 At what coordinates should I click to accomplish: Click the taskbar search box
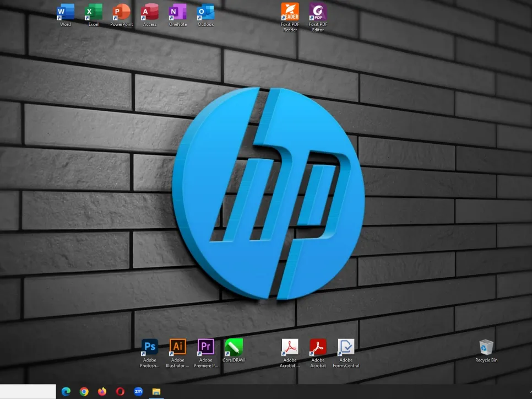tap(28, 391)
